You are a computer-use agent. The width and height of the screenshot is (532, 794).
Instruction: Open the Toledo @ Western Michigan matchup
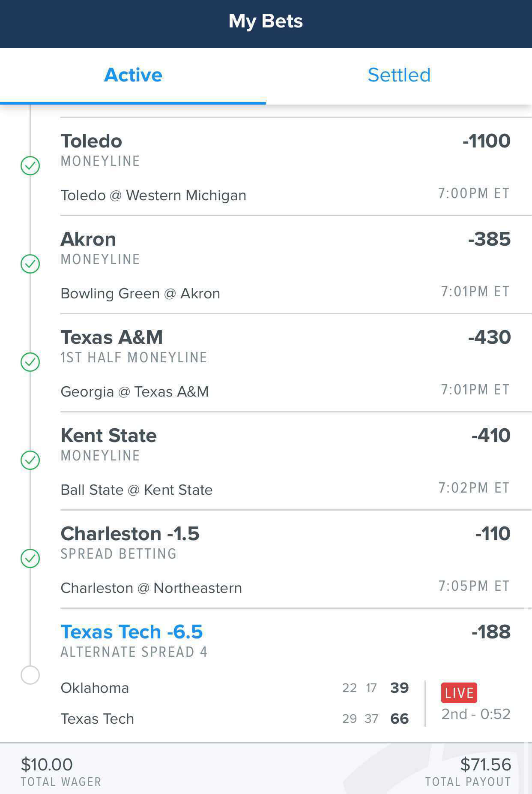coord(153,195)
